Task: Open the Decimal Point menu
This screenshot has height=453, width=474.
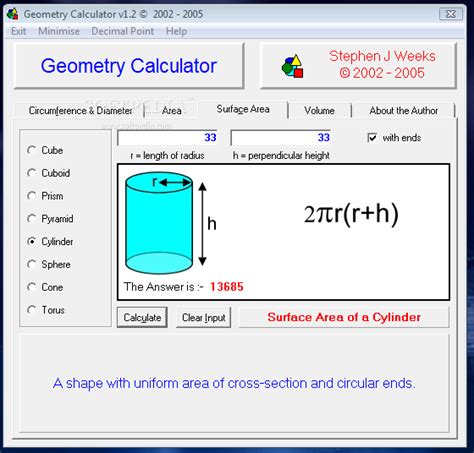Action: pos(122,31)
